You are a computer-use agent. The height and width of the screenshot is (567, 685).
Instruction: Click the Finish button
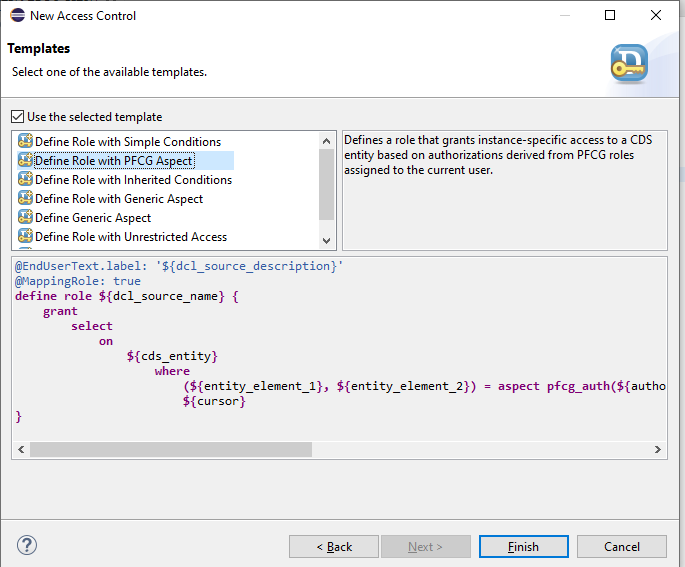(x=524, y=546)
